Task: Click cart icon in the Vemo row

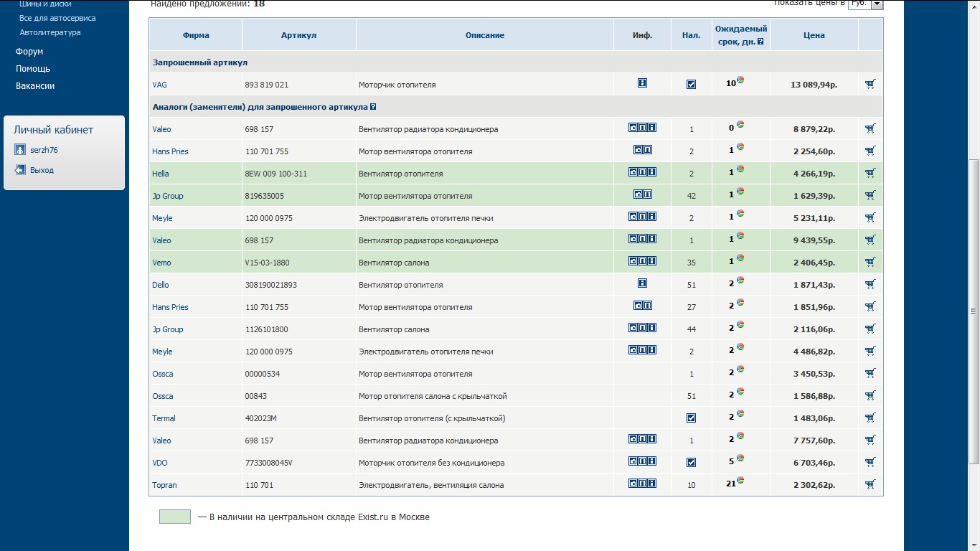Action: pyautogui.click(x=870, y=262)
